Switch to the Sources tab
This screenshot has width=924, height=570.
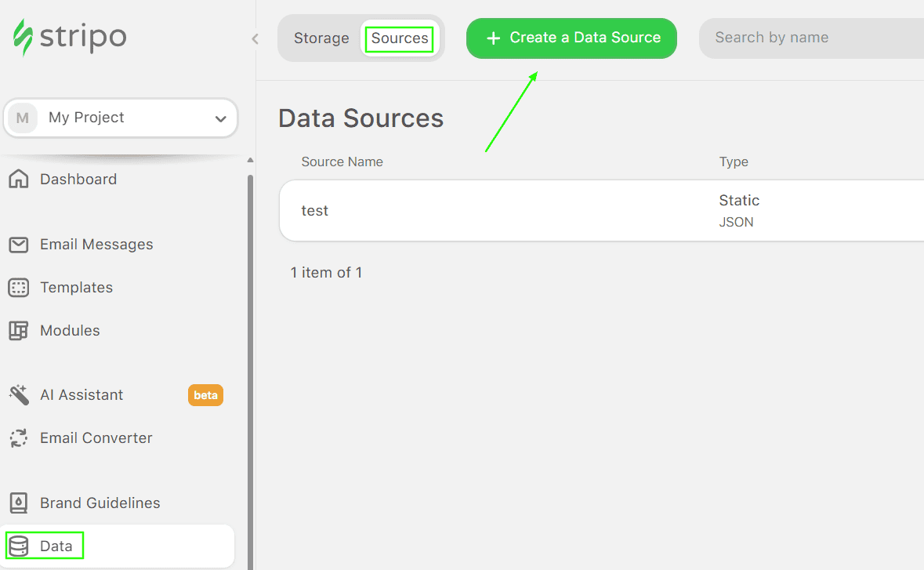tap(400, 38)
